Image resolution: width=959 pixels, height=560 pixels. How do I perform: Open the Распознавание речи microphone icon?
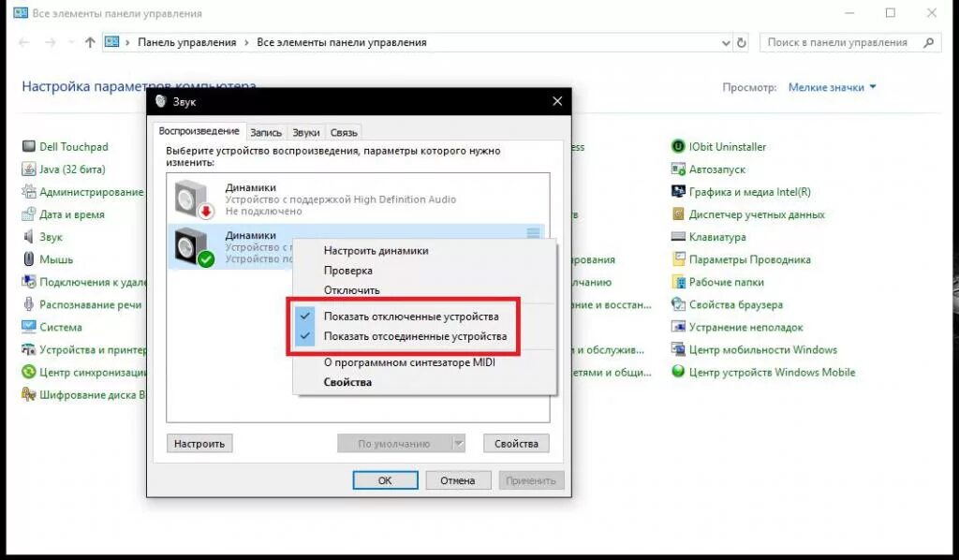tap(29, 304)
